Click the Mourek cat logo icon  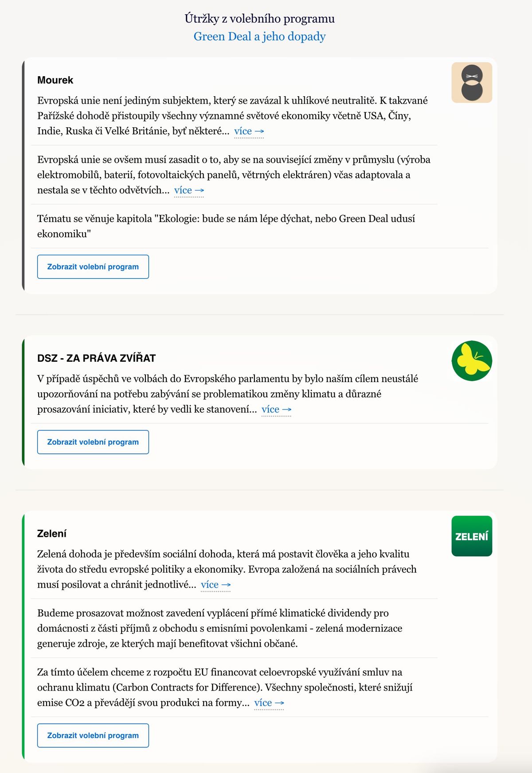coord(472,82)
